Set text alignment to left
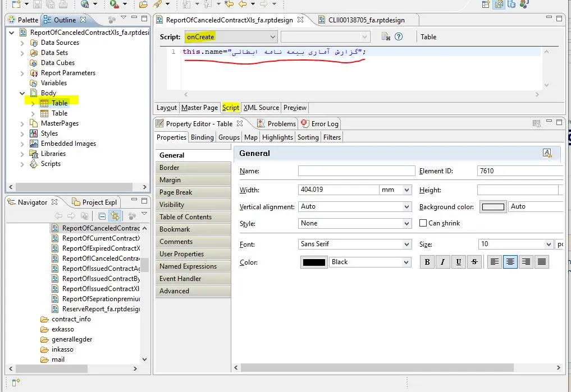Image resolution: width=571 pixels, height=392 pixels. click(495, 262)
